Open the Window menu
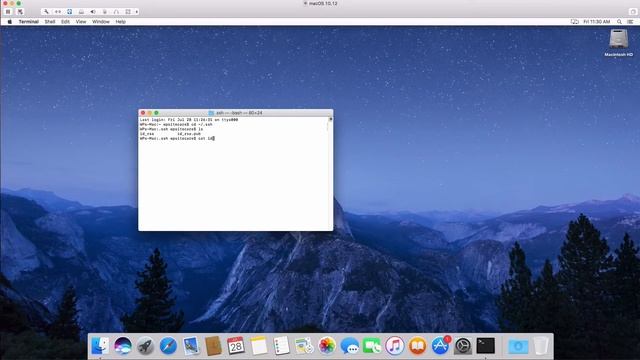The image size is (640, 360). (101, 22)
